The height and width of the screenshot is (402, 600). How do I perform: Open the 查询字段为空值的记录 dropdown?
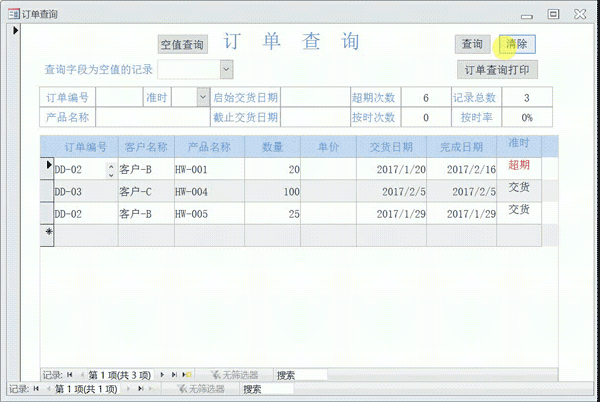click(x=226, y=69)
